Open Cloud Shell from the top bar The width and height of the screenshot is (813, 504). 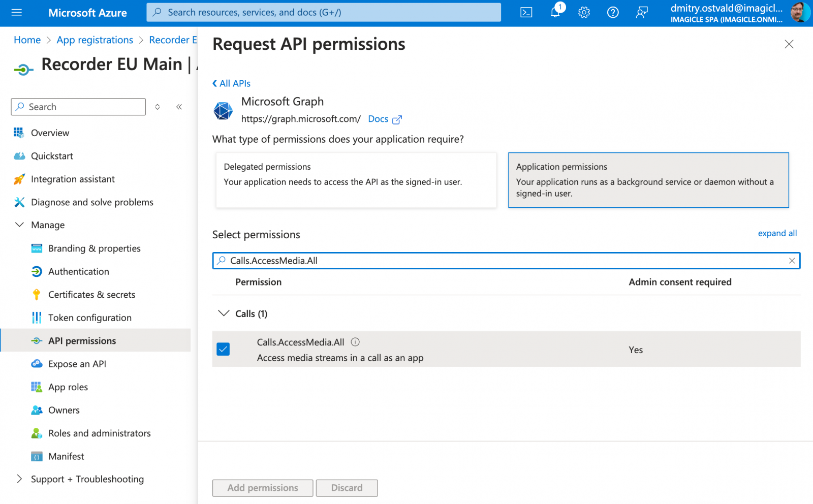click(526, 13)
